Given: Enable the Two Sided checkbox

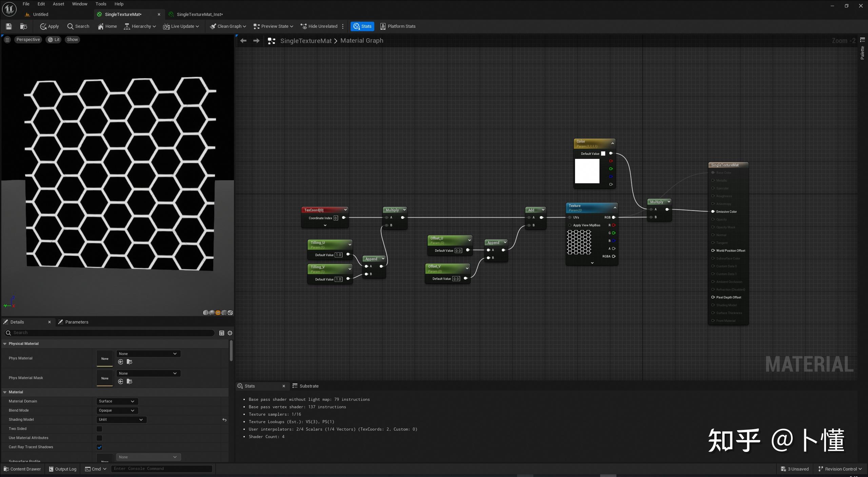Looking at the screenshot, I should pyautogui.click(x=99, y=429).
